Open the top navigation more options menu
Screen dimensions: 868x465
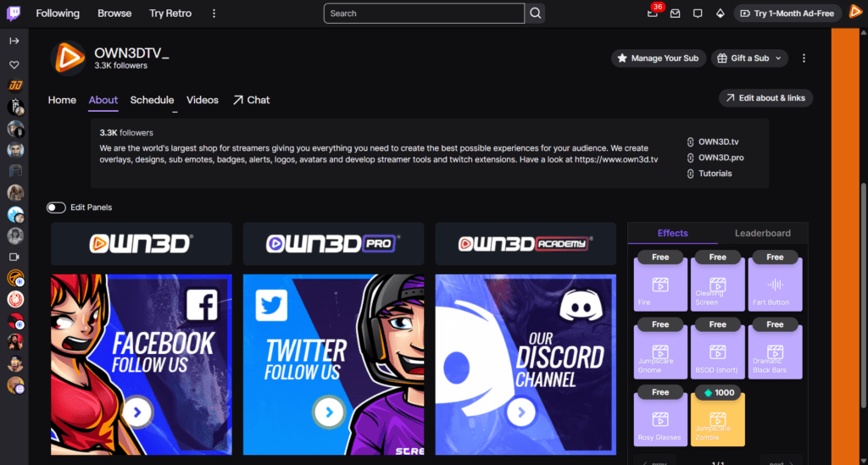pyautogui.click(x=214, y=14)
